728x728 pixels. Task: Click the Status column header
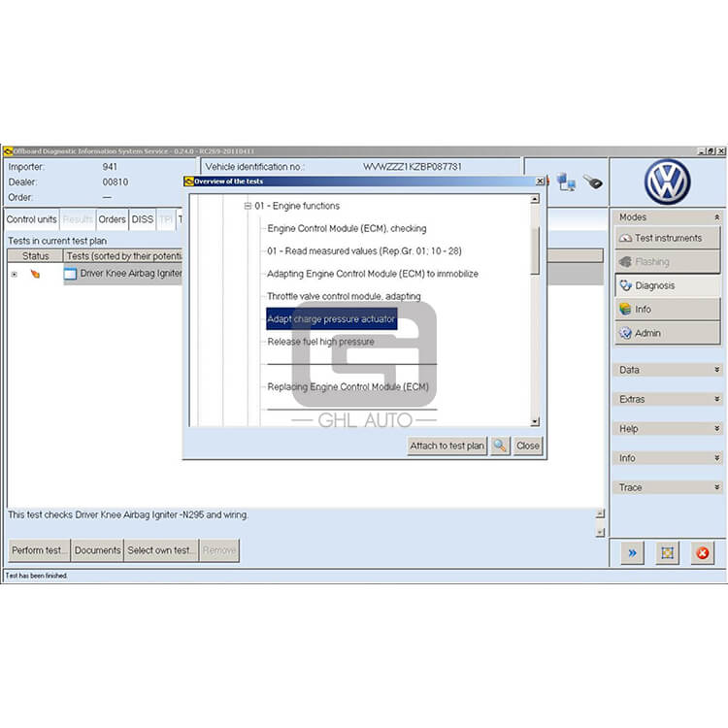tap(35, 256)
